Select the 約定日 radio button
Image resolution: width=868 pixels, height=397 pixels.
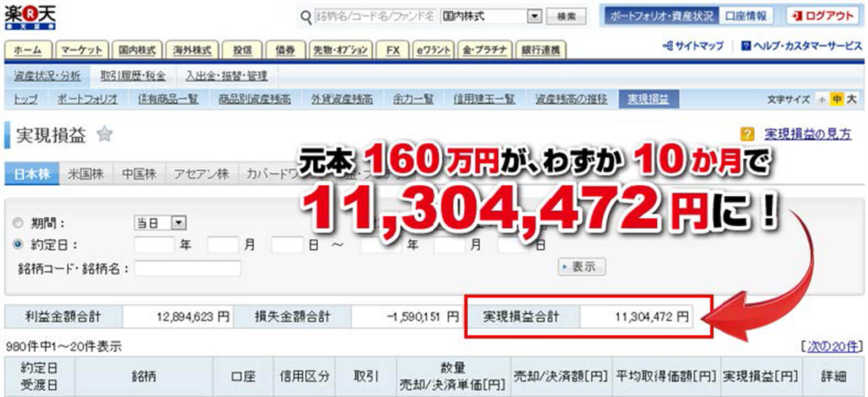coord(18,244)
